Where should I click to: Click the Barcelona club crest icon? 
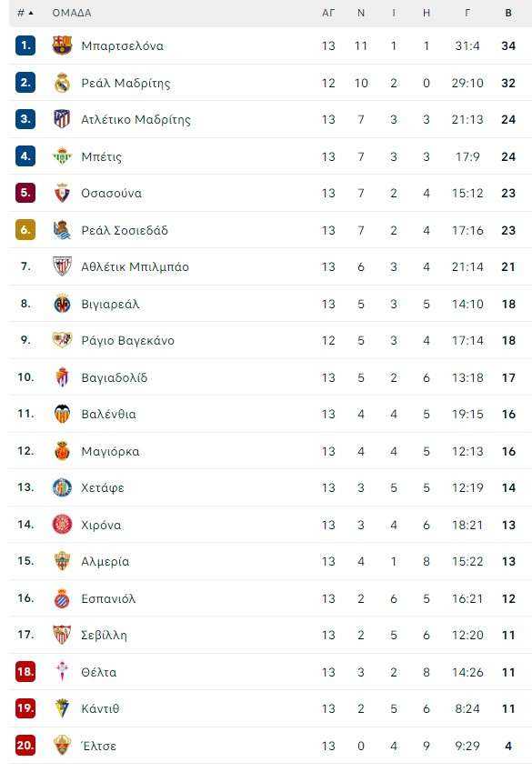coord(62,45)
